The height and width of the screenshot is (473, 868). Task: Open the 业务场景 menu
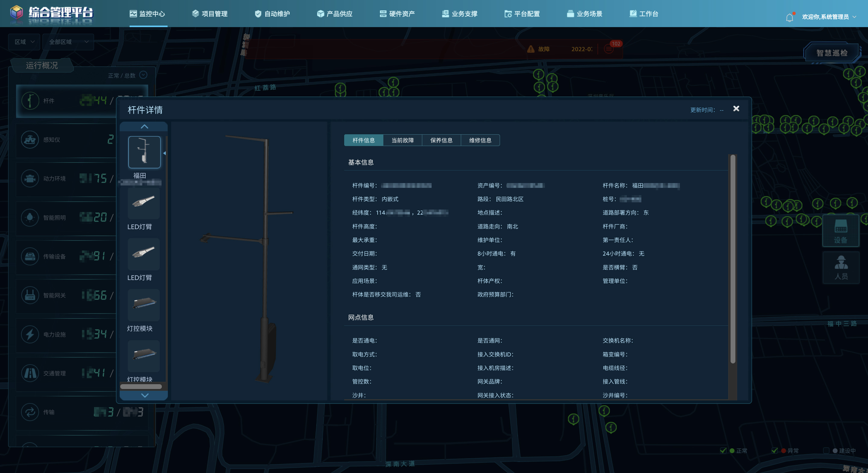[x=585, y=14]
